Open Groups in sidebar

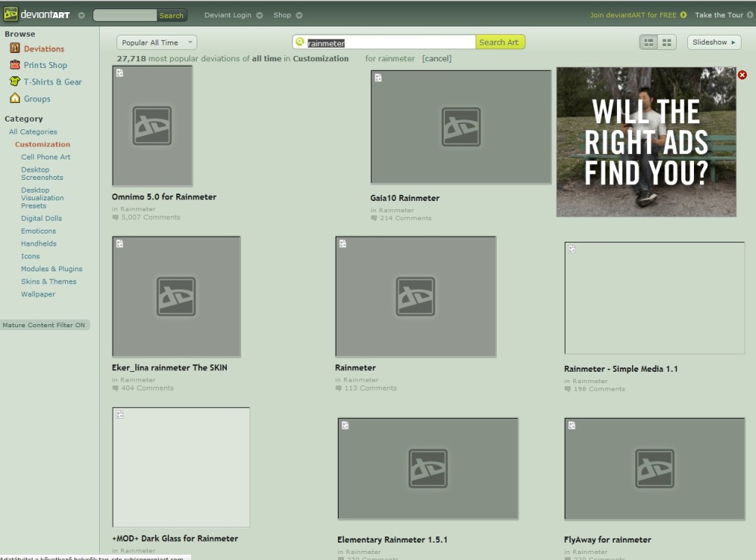(x=37, y=99)
